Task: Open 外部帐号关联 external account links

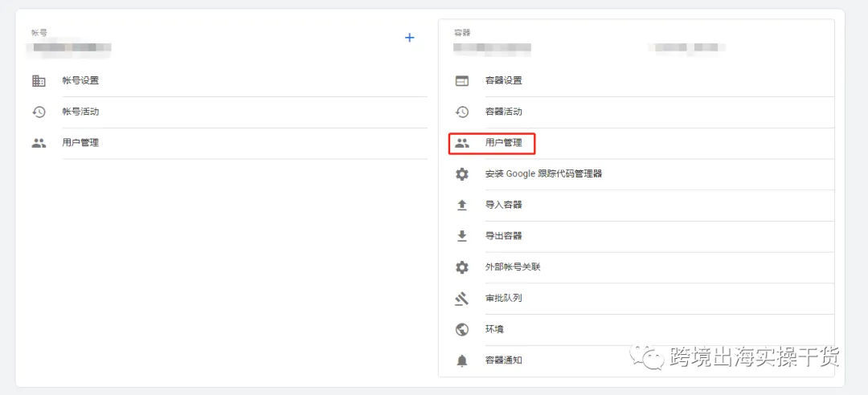Action: coord(513,267)
